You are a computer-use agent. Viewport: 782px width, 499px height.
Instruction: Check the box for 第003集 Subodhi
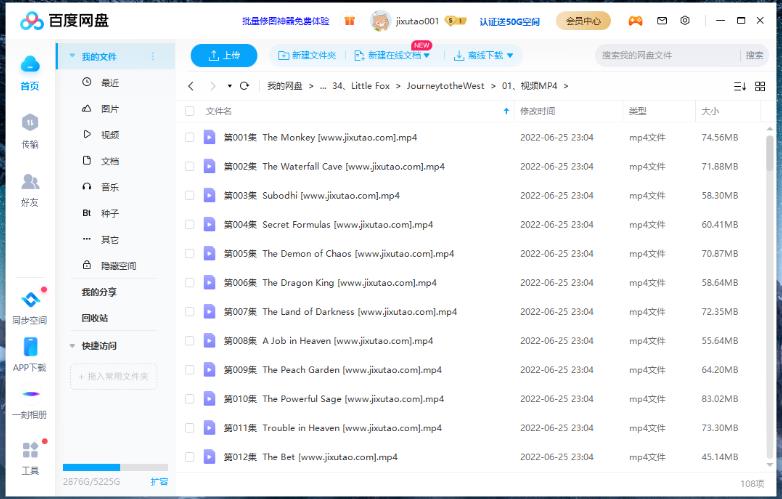click(190, 195)
